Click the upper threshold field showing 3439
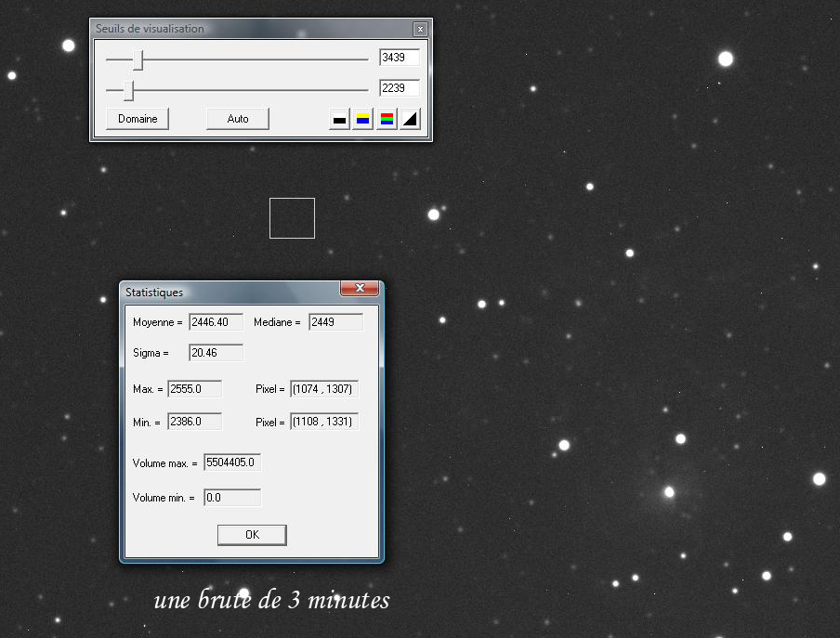This screenshot has height=638, width=840. pos(400,58)
